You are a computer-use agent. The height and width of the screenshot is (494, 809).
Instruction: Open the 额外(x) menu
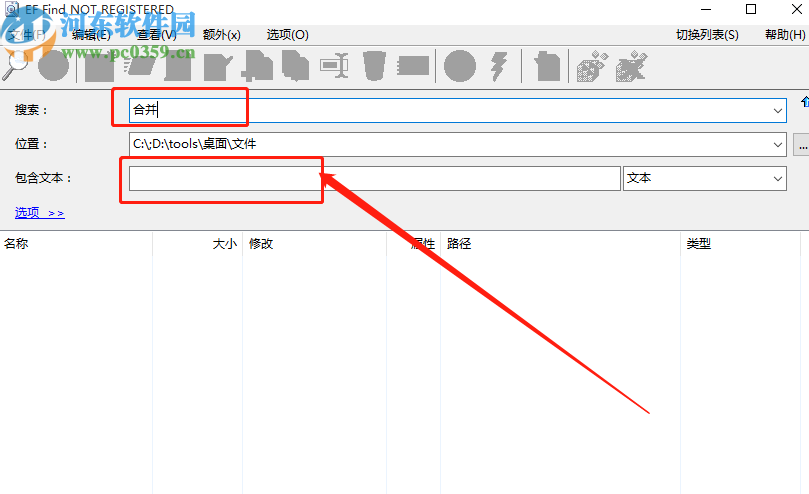[222, 35]
